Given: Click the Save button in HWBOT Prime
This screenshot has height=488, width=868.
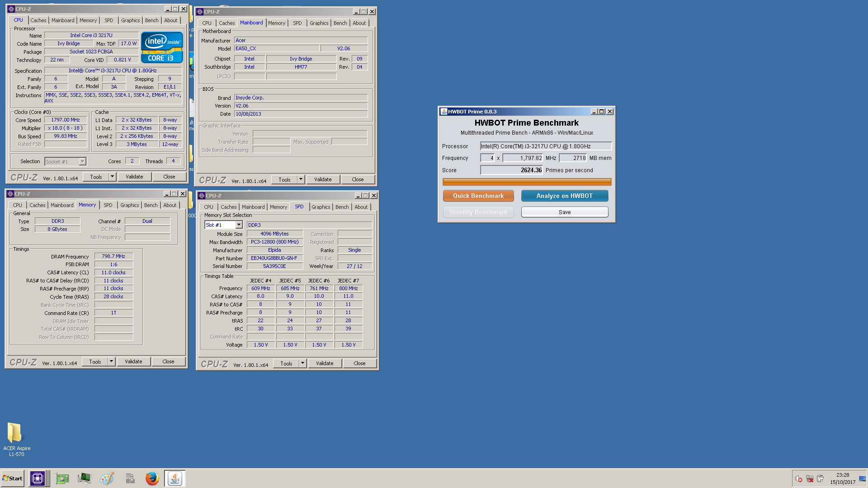Looking at the screenshot, I should click(x=565, y=212).
